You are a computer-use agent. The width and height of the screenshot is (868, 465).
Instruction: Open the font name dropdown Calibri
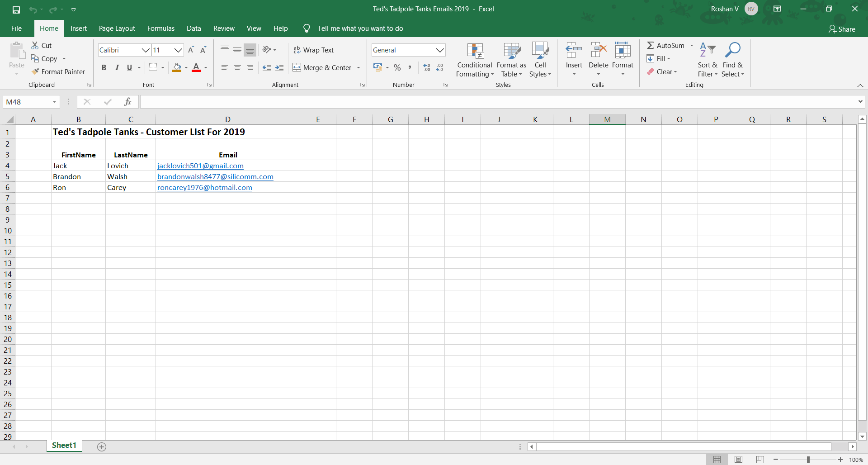(146, 50)
